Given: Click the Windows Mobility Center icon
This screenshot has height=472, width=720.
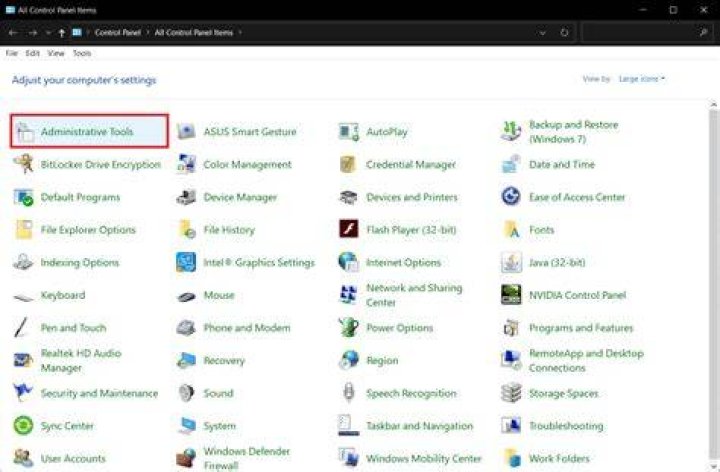Looking at the screenshot, I should 349,458.
